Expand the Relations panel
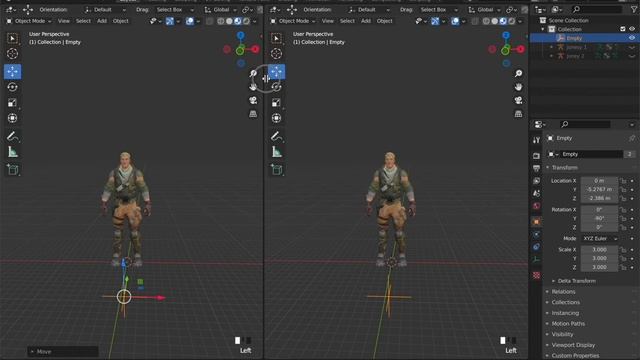The height and width of the screenshot is (360, 640). pos(563,292)
